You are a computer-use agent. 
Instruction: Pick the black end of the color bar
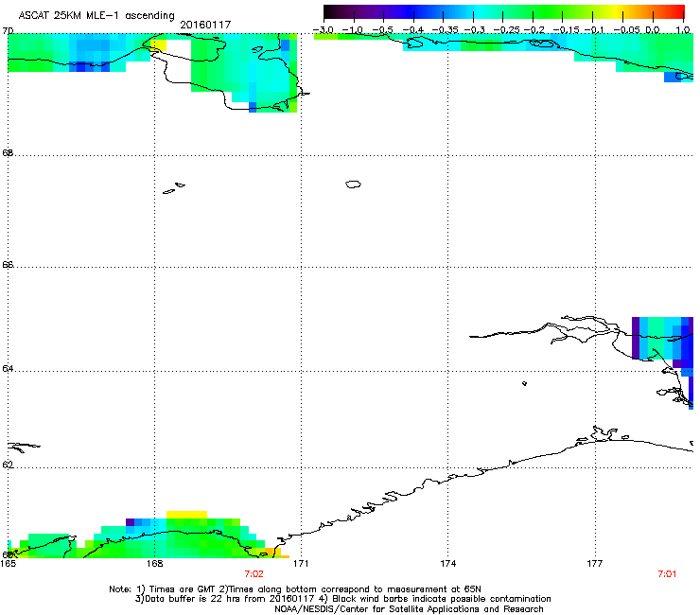tap(329, 12)
